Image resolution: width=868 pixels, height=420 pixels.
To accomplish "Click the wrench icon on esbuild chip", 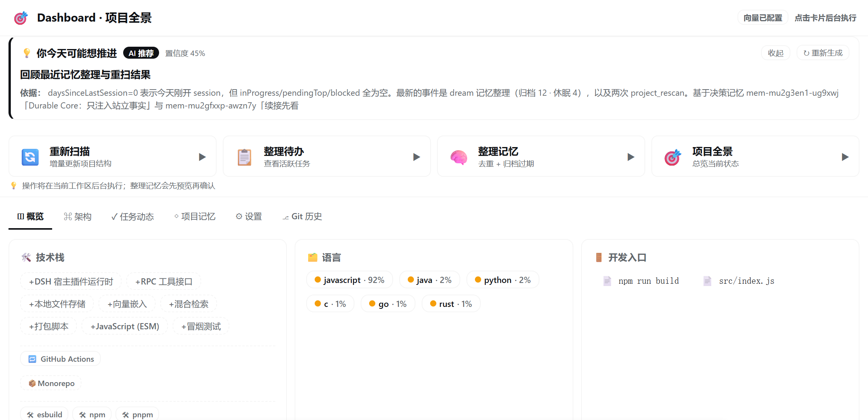I will pos(31,415).
